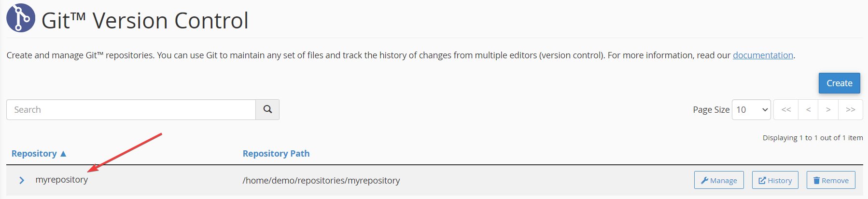
Task: Sort by the Repository Path column header
Action: pyautogui.click(x=276, y=154)
